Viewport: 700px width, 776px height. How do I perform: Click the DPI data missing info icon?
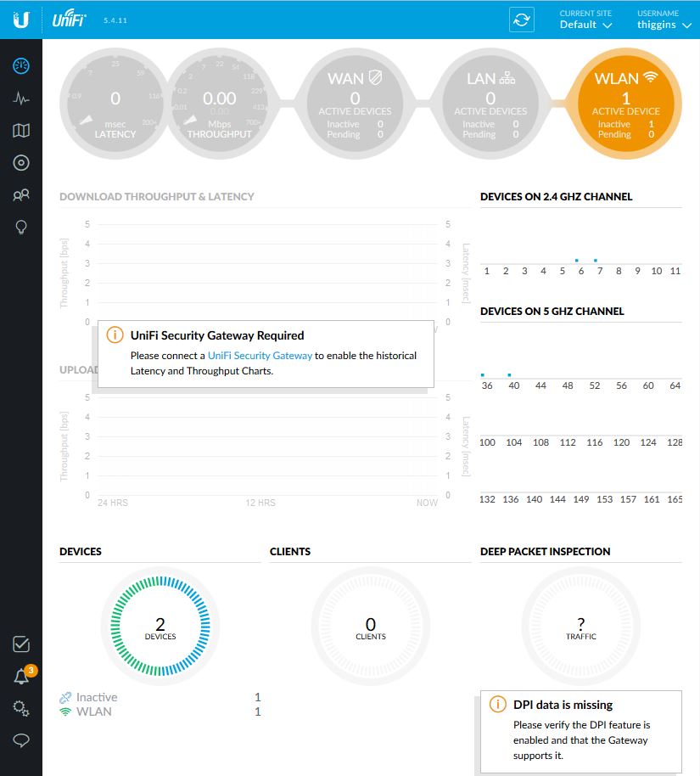tap(498, 704)
